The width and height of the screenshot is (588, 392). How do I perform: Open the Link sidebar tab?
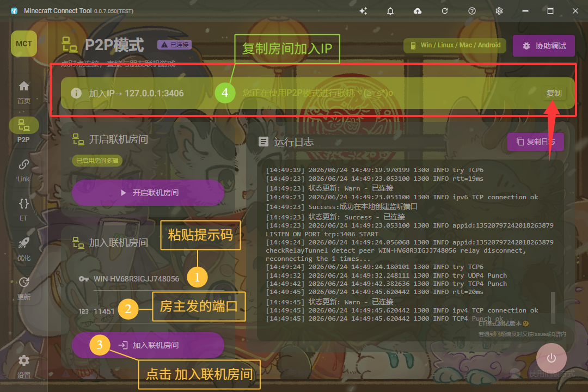click(23, 170)
